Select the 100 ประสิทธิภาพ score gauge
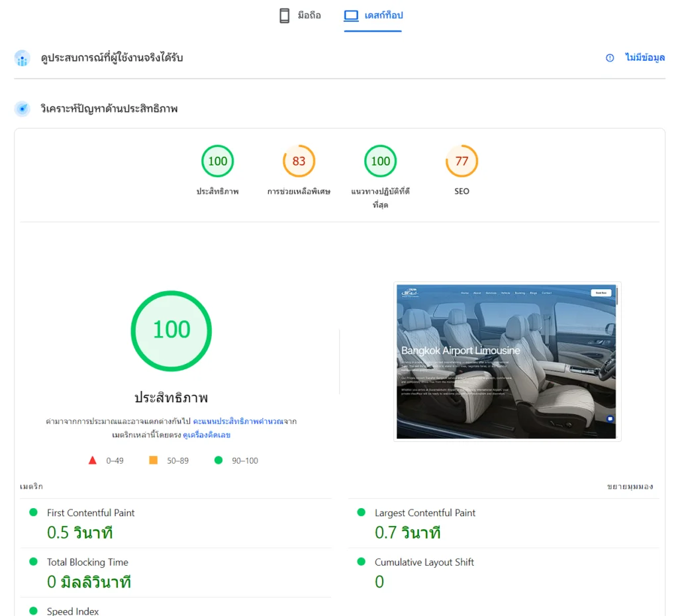This screenshot has width=678, height=616. pos(218,161)
